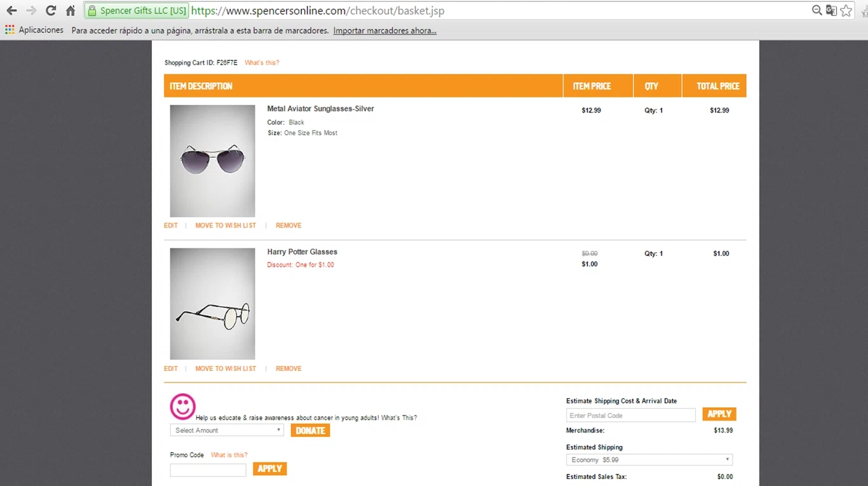Click the DONATE button
The width and height of the screenshot is (868, 486).
[x=310, y=430]
